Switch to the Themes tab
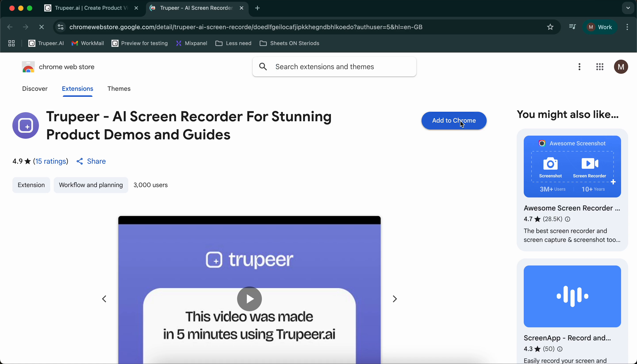 pyautogui.click(x=119, y=89)
